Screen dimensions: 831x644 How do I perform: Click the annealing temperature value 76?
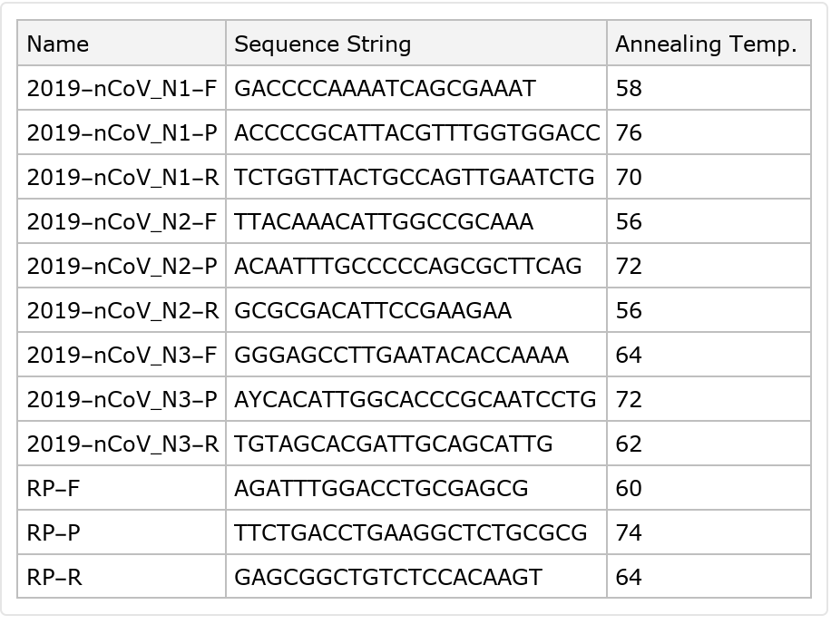[x=629, y=132]
